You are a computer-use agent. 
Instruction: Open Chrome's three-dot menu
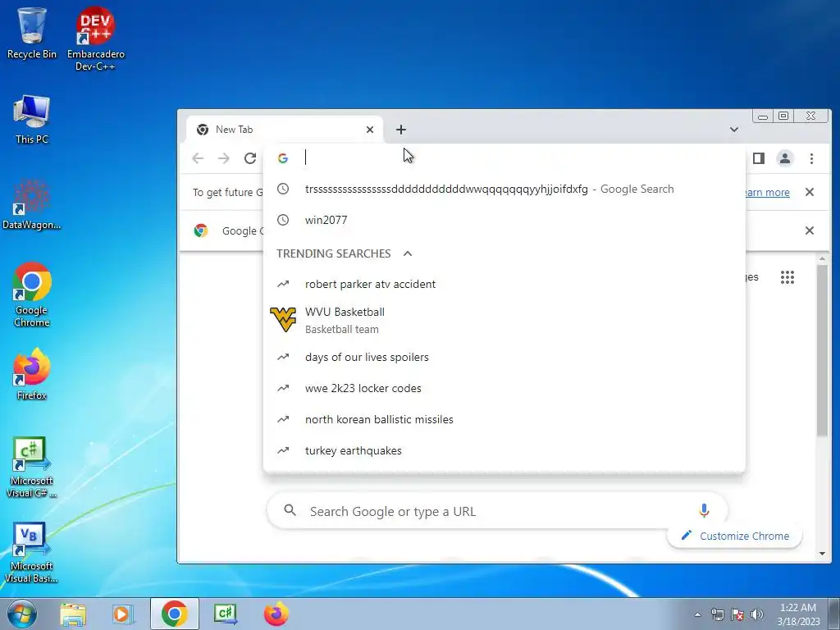pos(811,158)
